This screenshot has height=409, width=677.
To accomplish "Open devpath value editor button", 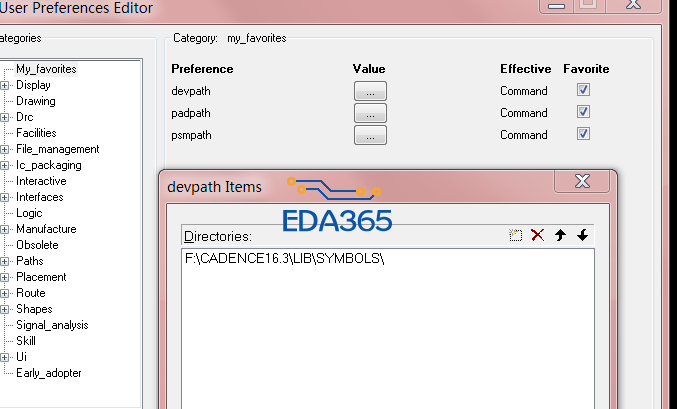I will (x=370, y=91).
